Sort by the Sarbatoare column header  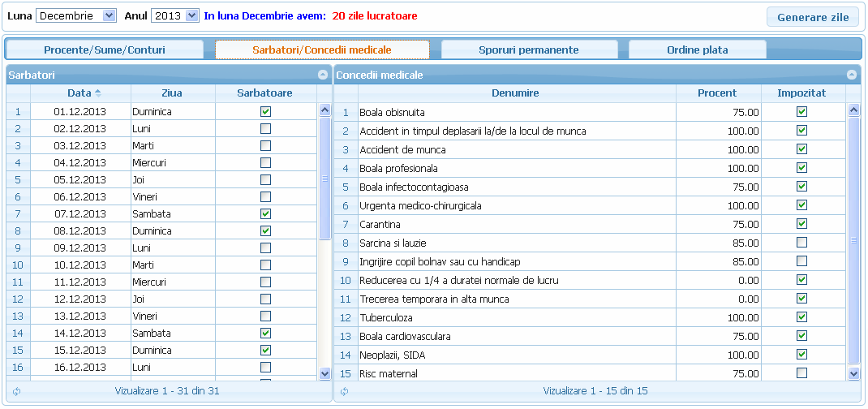pyautogui.click(x=265, y=93)
